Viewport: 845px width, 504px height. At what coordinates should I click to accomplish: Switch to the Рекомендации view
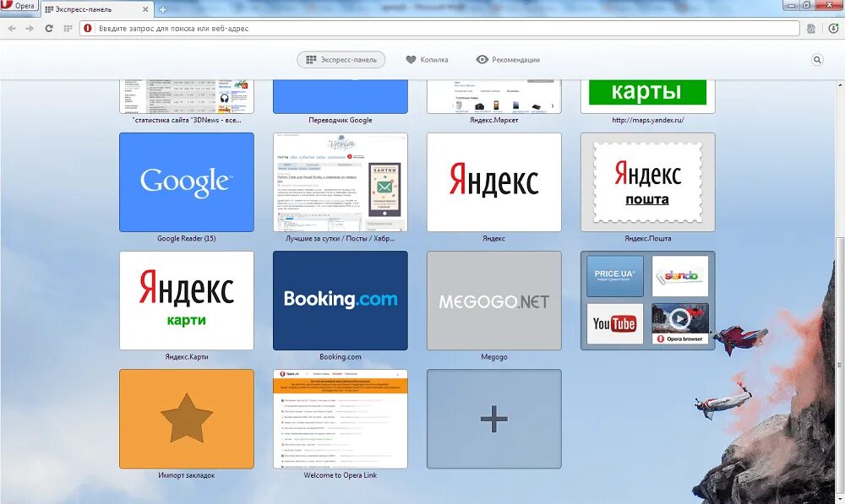click(x=507, y=60)
